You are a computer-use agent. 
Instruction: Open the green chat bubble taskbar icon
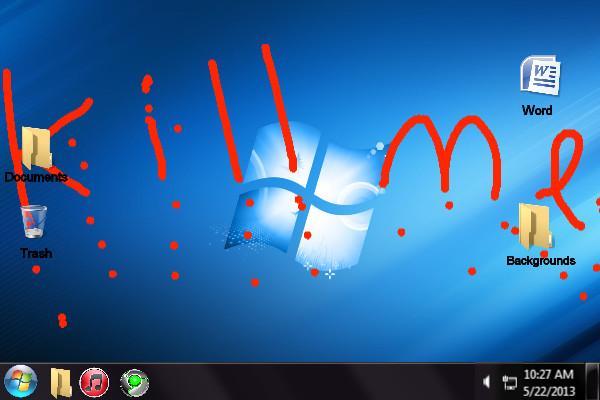coord(134,382)
